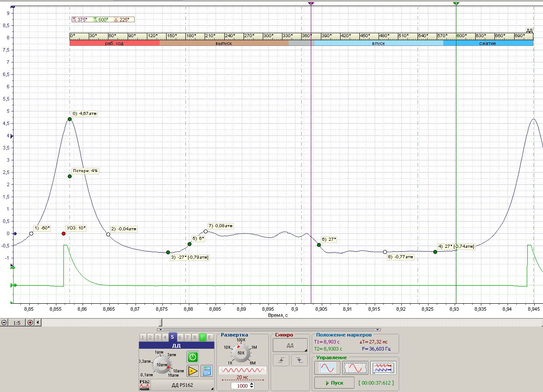The width and height of the screenshot is (543, 392).
Task: Click the red УОЗ: 10° ignition point
Action: coord(64,234)
